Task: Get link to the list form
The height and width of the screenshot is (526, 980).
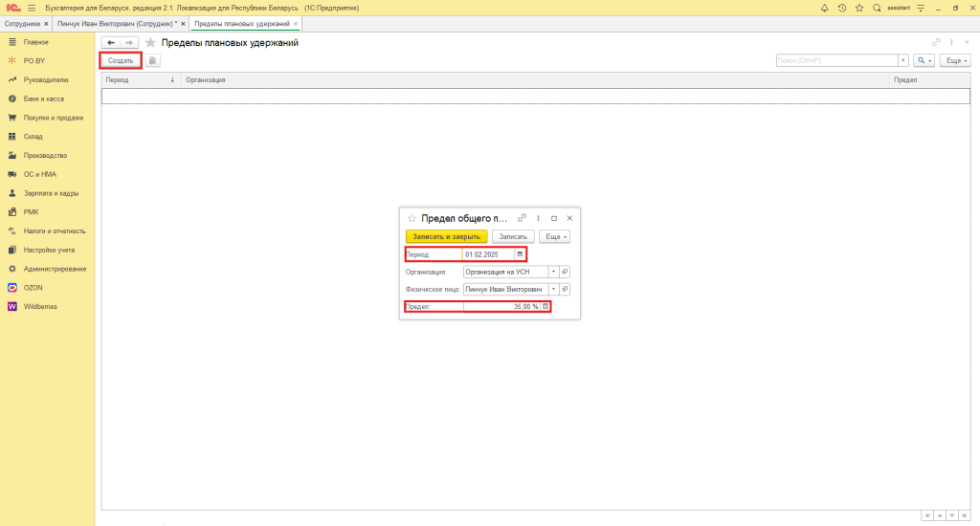Action: [x=936, y=42]
